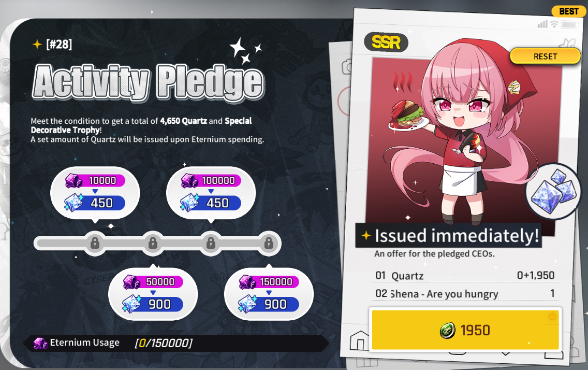The width and height of the screenshot is (588, 370).
Task: Click the yellow RESET button
Action: click(545, 56)
